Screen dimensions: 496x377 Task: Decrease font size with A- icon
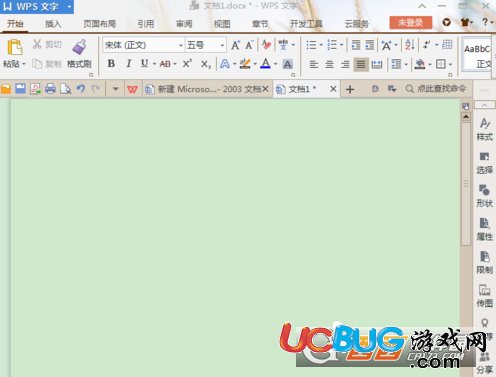249,45
